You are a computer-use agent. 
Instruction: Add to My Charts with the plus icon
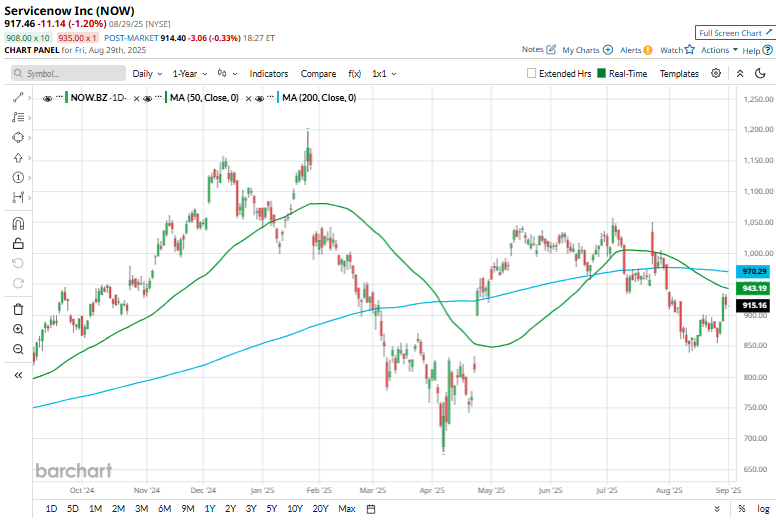pyautogui.click(x=608, y=50)
